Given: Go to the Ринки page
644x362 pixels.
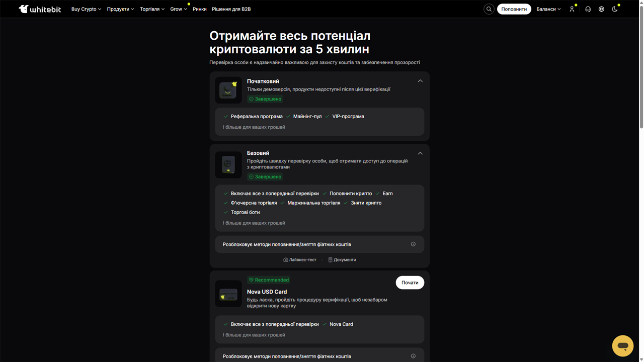Looking at the screenshot, I should pyautogui.click(x=200, y=9).
